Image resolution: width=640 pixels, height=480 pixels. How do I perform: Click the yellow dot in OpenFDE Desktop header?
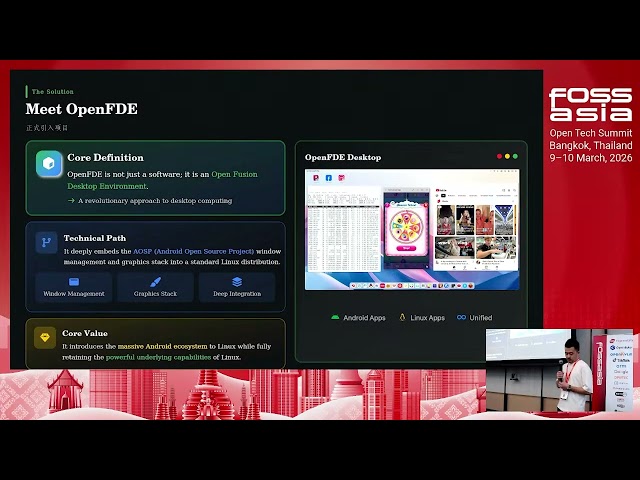tap(507, 156)
